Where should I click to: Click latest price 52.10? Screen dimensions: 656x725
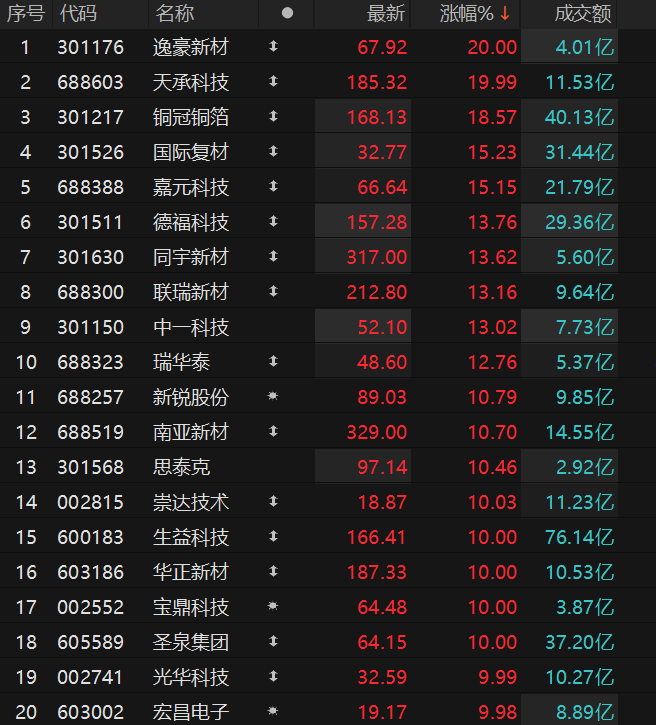pos(382,327)
